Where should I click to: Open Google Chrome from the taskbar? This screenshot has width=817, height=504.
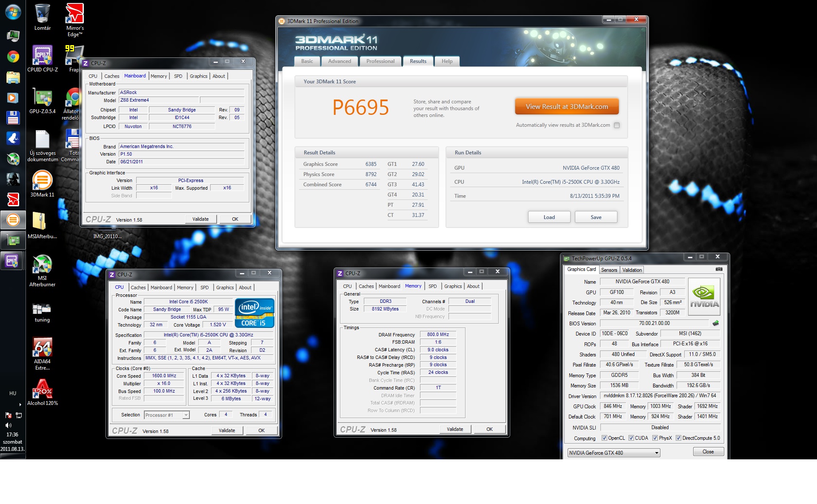point(13,57)
